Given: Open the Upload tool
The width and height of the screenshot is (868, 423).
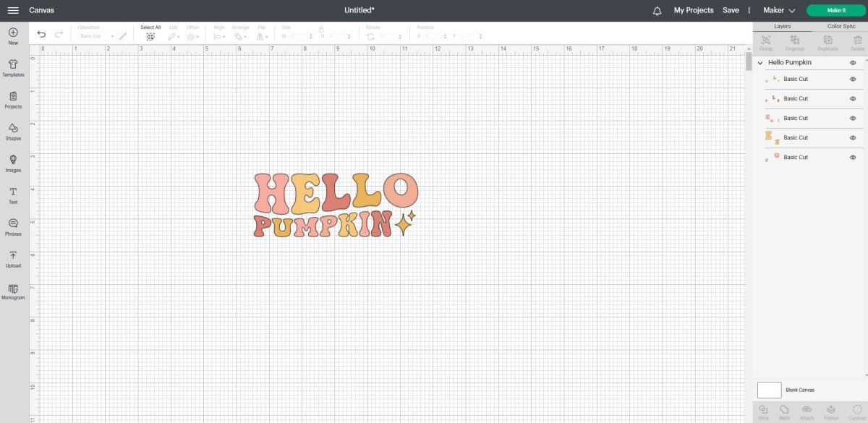Looking at the screenshot, I should [x=13, y=259].
